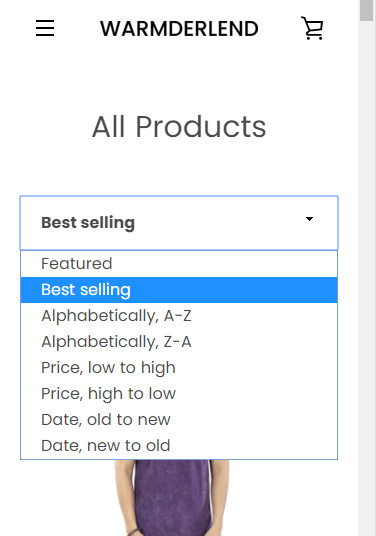Click the vertical scrollbar thumb
Viewport: 376px width, 536px height.
(x=366, y=10)
